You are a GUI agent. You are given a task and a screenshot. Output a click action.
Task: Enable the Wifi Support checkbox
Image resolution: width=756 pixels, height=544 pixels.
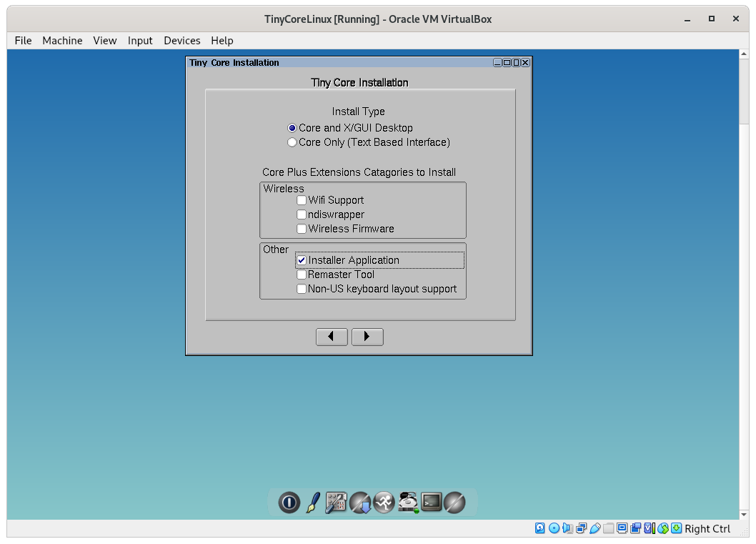[x=330, y=200]
